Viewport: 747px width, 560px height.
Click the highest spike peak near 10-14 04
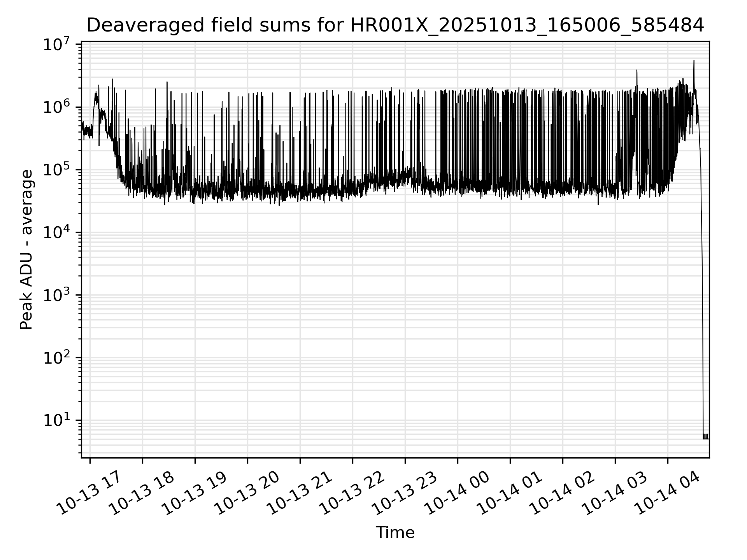pos(694,61)
